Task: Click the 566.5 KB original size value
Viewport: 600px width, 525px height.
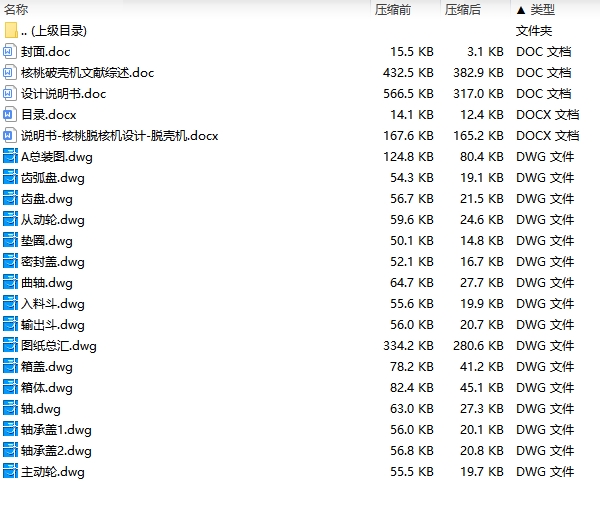Action: pos(408,94)
